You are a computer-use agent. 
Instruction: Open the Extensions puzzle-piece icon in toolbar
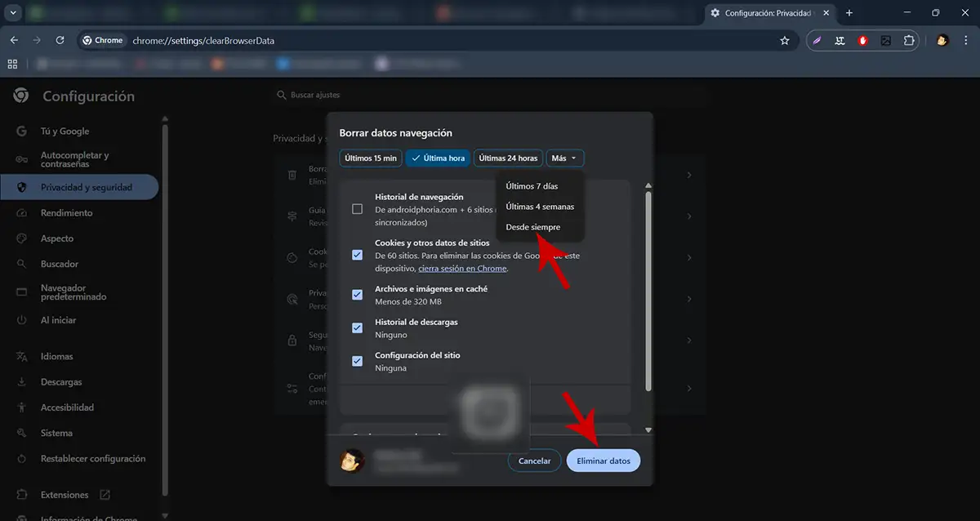click(x=909, y=40)
